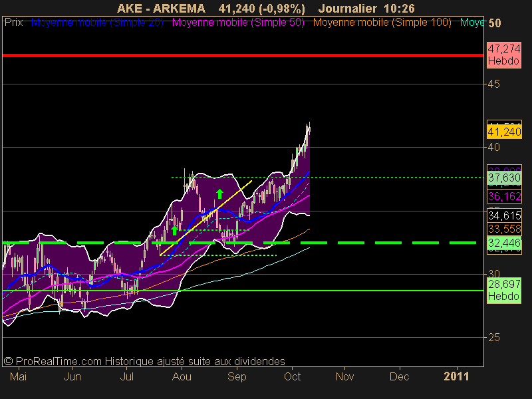
Task: Click the lower green arrow marker
Action: point(174,230)
